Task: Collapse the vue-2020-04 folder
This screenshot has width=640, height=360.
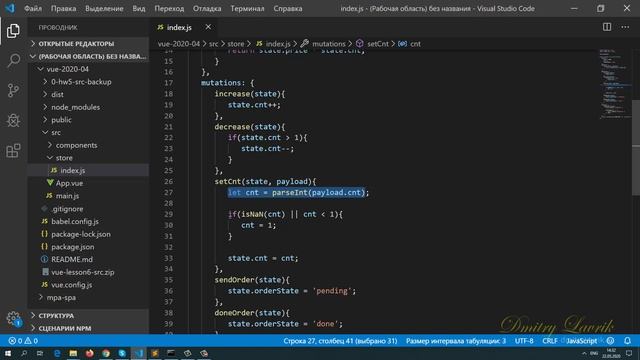Action: click(88, 69)
